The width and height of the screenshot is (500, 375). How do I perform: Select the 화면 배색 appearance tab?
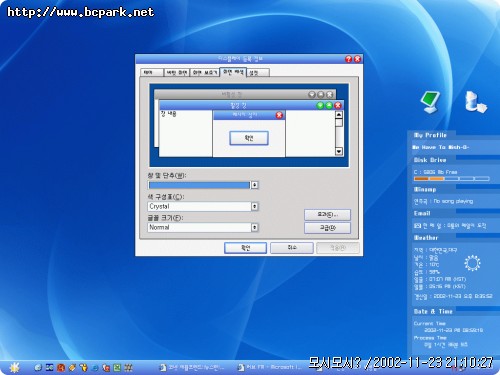(x=233, y=72)
